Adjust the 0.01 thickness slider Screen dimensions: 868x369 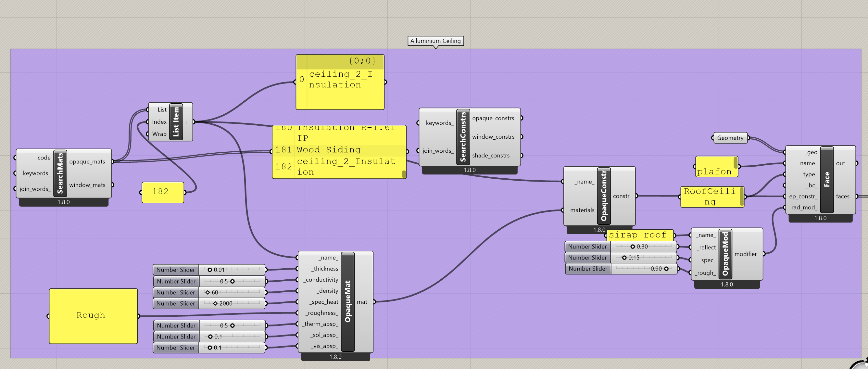209,270
